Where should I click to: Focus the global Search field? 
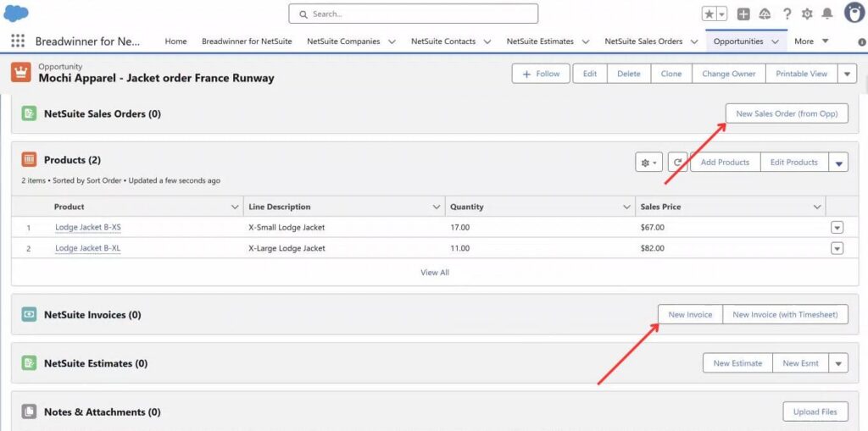point(413,14)
